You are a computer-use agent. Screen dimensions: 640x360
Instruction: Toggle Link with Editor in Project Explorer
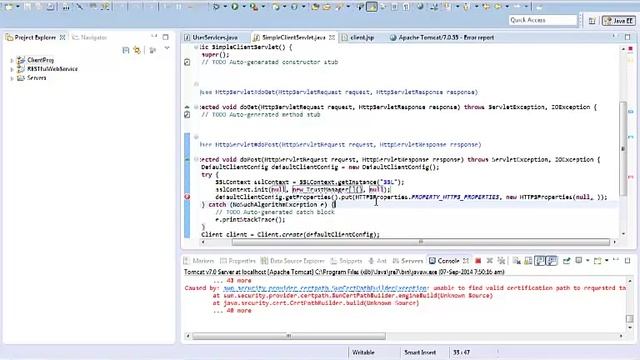click(137, 50)
